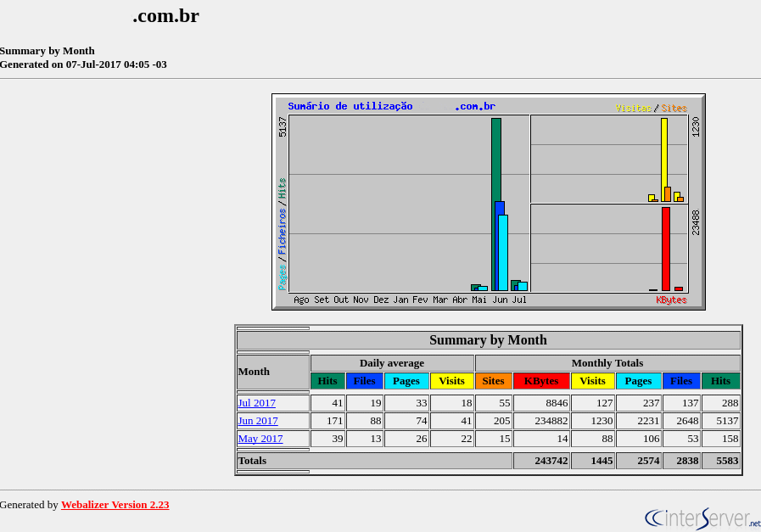Click the 158 Hits total for May 2017

pos(721,439)
